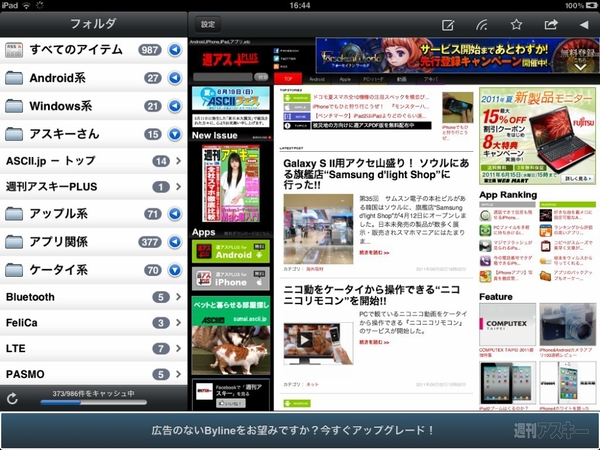Tap the アプリ関係 folder icon
600x450 pixels.
tap(14, 242)
